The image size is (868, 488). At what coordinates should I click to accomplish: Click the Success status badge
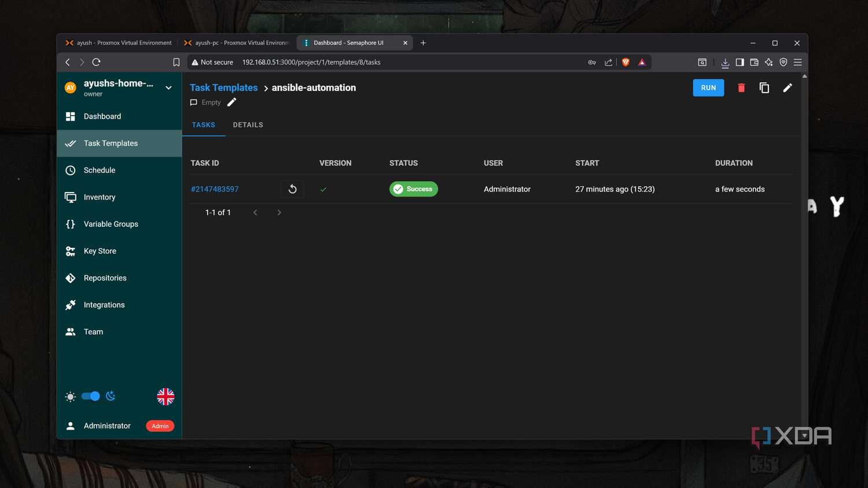tap(414, 189)
